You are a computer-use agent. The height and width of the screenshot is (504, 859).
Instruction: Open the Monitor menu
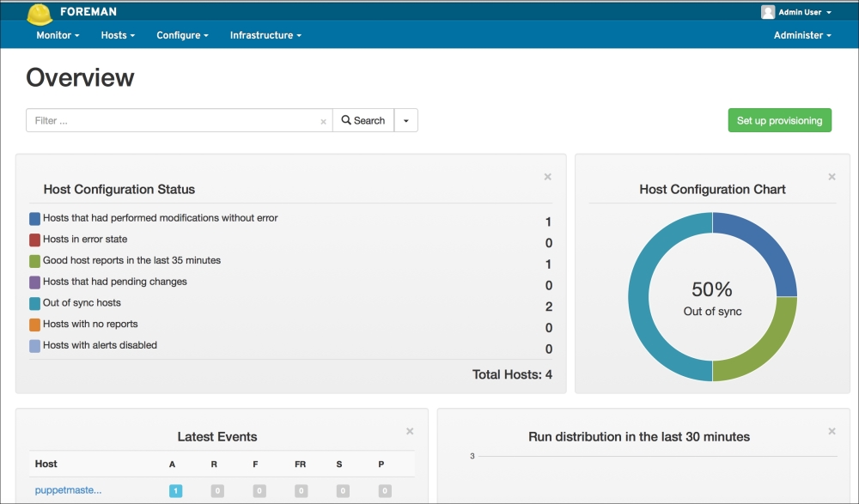58,35
